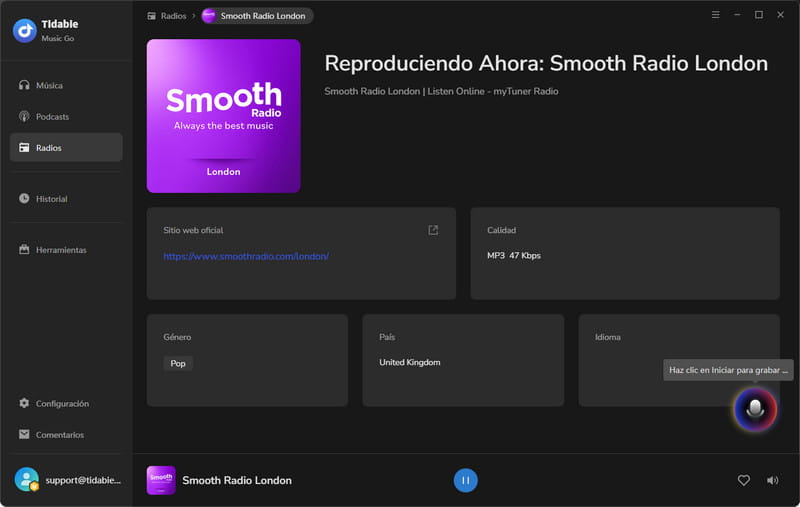Click the United Kingdom country value
The image size is (800, 507).
click(410, 362)
